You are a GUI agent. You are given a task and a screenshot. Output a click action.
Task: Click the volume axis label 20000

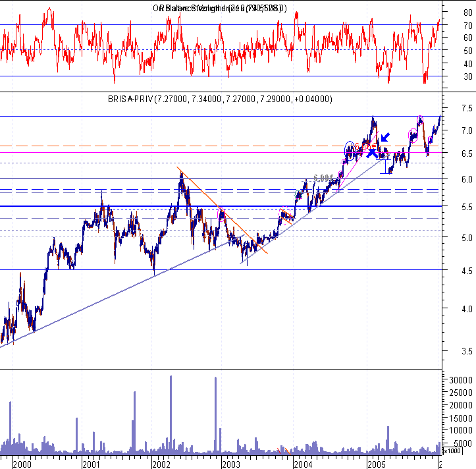point(461,405)
